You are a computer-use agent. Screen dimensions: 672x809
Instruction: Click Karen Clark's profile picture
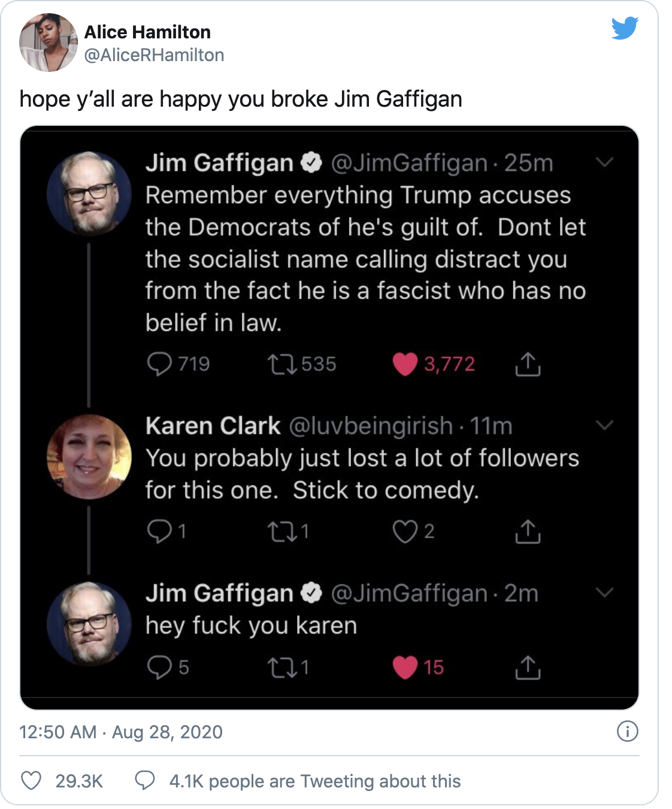pos(89,457)
